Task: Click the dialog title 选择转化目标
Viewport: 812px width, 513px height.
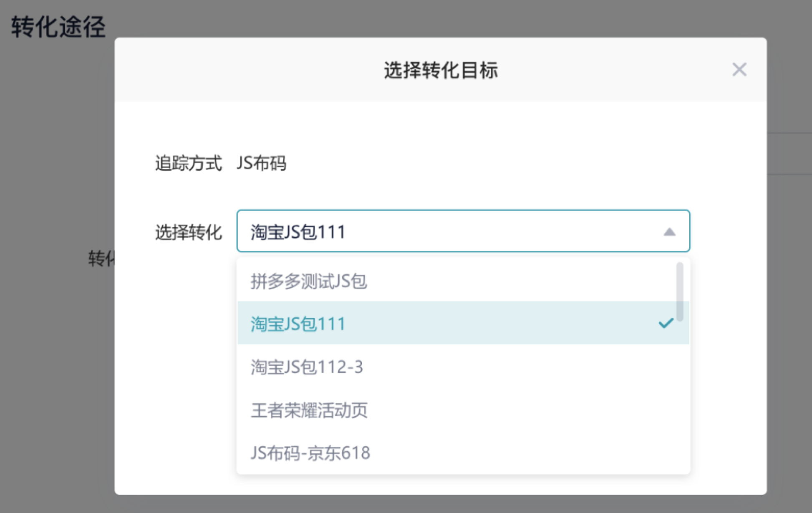Action: (441, 70)
